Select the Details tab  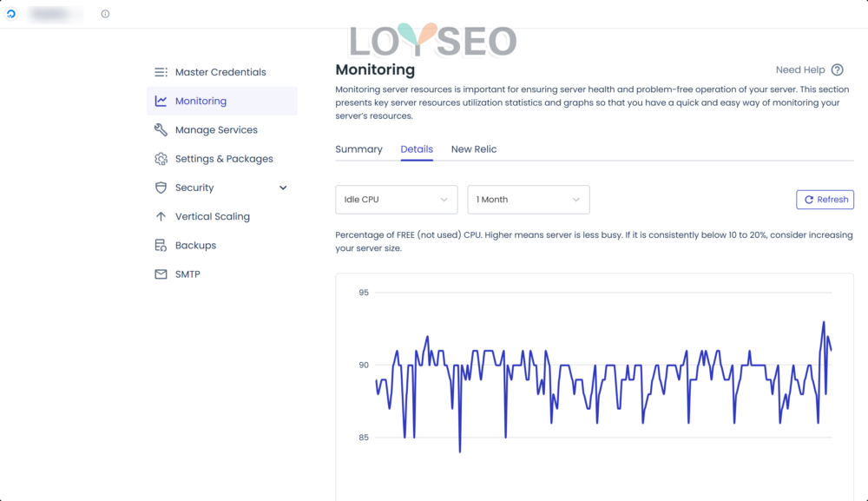(x=417, y=149)
